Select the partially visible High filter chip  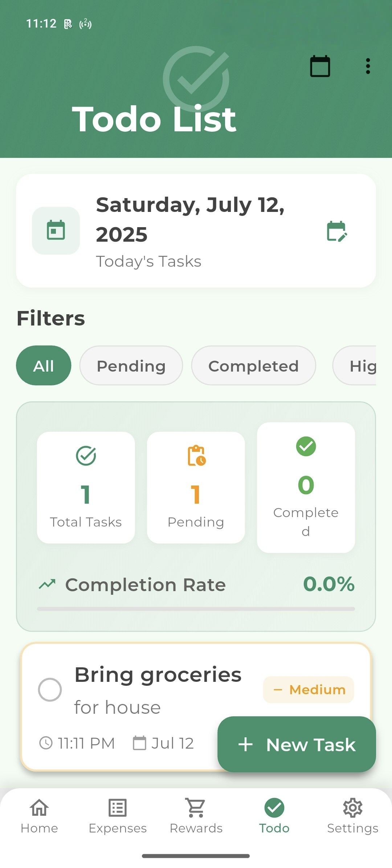tap(355, 365)
